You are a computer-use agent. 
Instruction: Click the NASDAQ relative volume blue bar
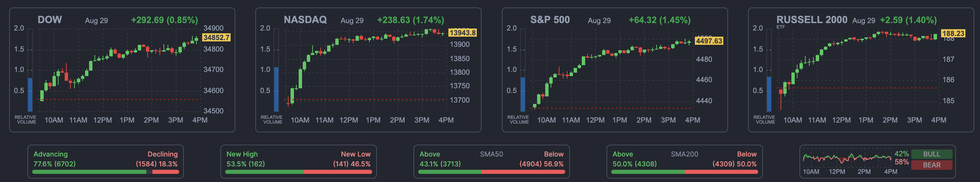tap(276, 89)
